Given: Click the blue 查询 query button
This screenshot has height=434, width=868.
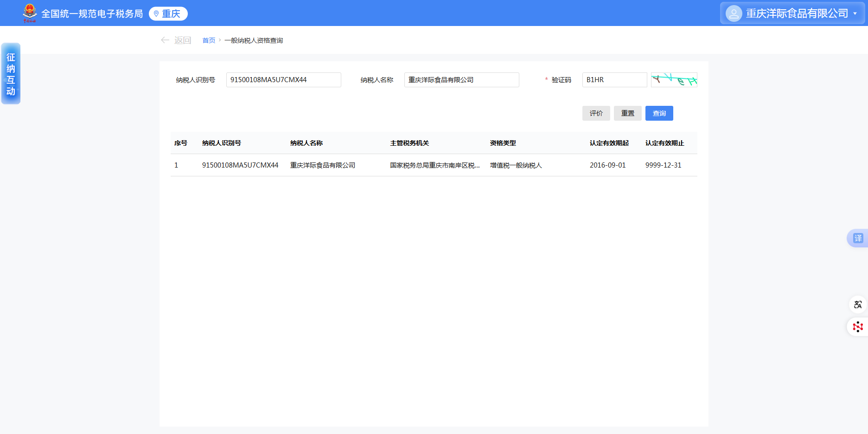Looking at the screenshot, I should pos(659,113).
